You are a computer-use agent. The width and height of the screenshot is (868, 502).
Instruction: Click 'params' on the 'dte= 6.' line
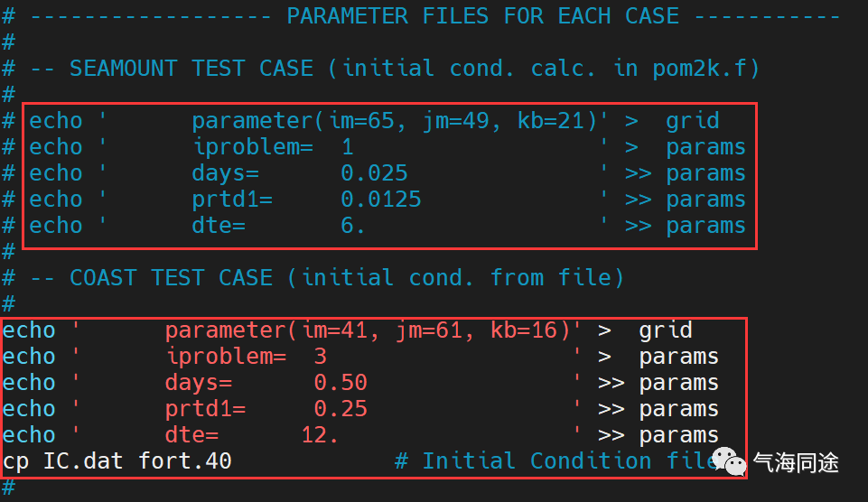tap(705, 226)
